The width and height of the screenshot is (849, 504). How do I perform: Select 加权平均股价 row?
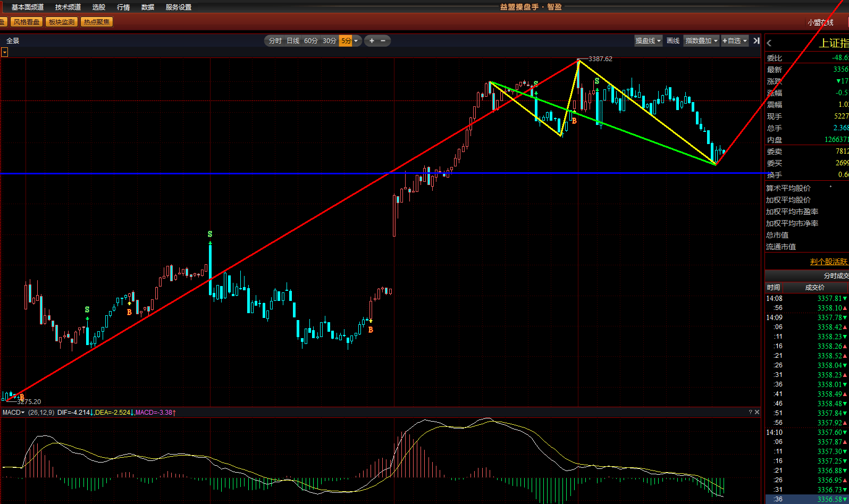pyautogui.click(x=807, y=200)
